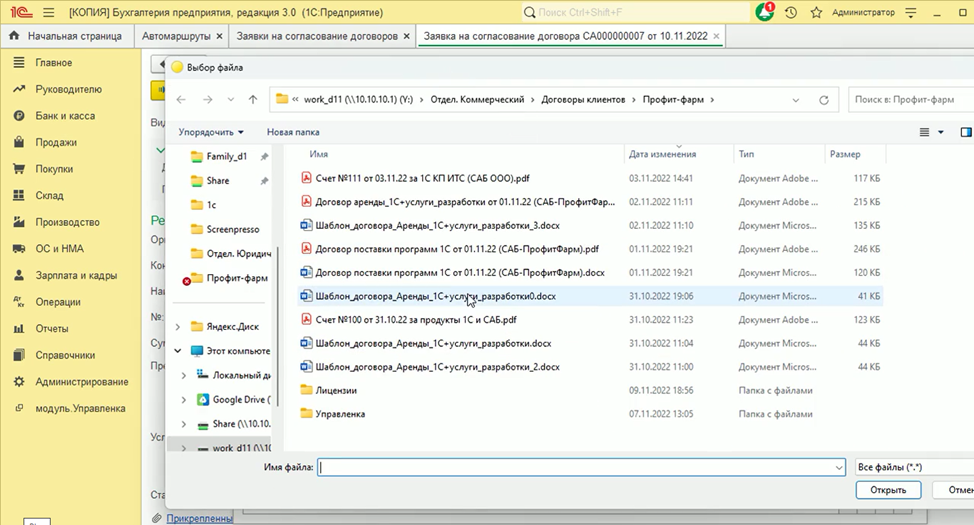Select Управленка folder row

(590, 414)
